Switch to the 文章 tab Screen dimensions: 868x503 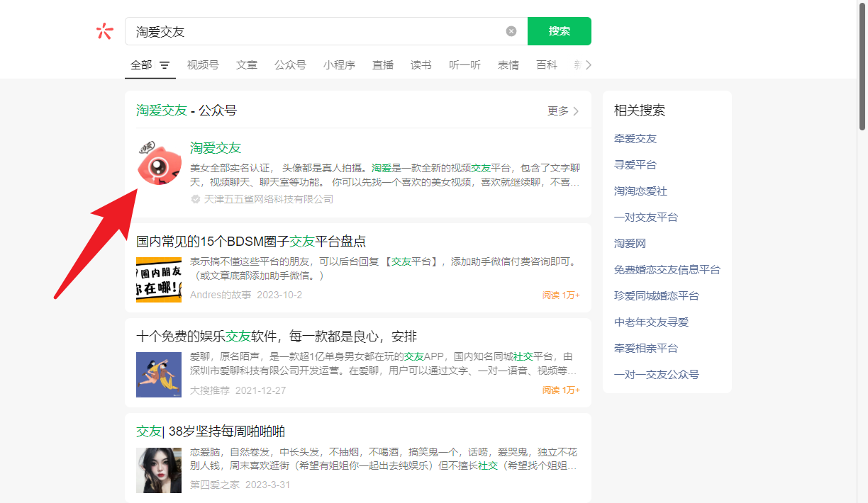tap(247, 64)
